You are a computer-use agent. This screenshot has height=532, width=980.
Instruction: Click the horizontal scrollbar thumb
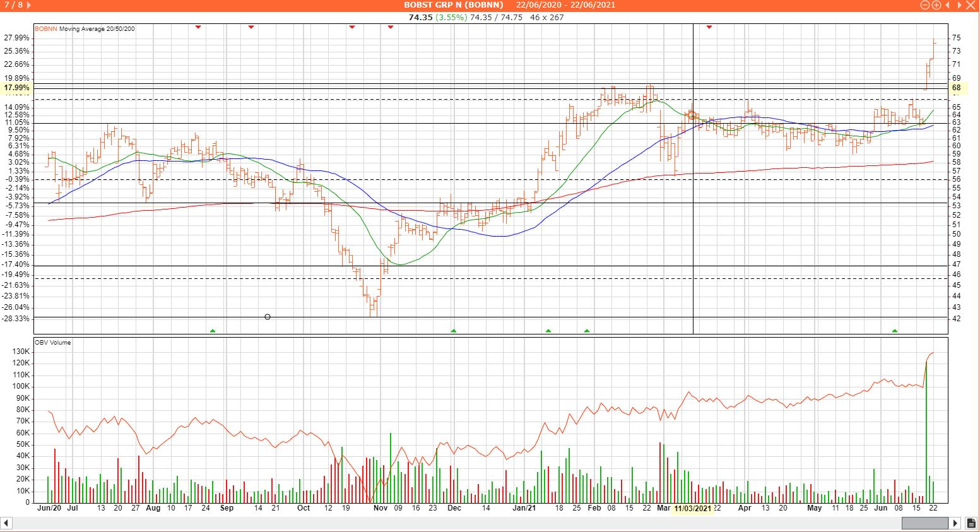coord(924,523)
